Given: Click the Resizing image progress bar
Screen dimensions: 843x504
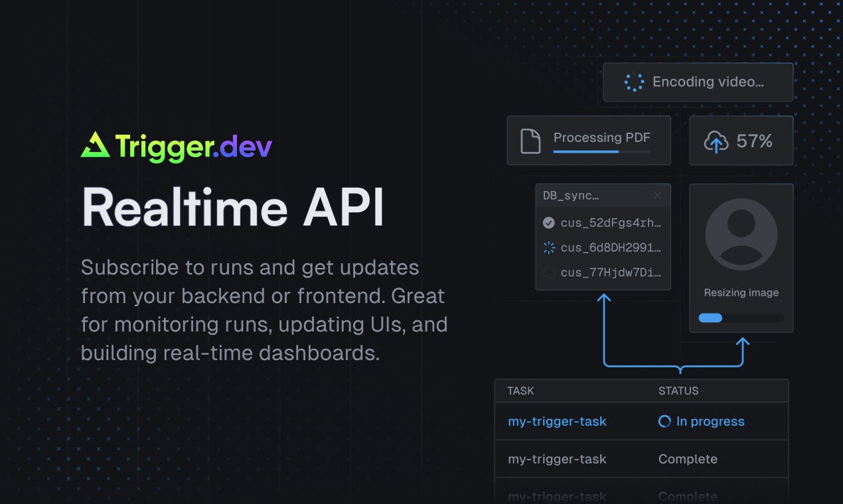Looking at the screenshot, I should 741,318.
